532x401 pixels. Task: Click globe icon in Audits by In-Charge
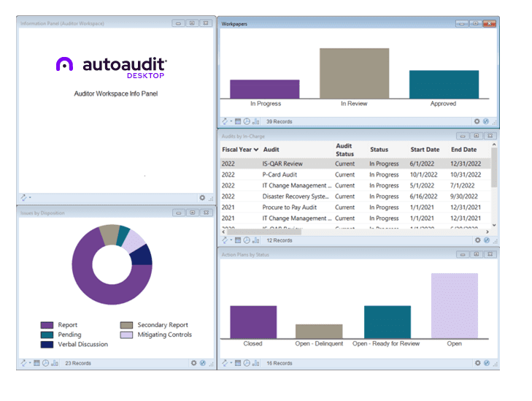click(x=487, y=240)
